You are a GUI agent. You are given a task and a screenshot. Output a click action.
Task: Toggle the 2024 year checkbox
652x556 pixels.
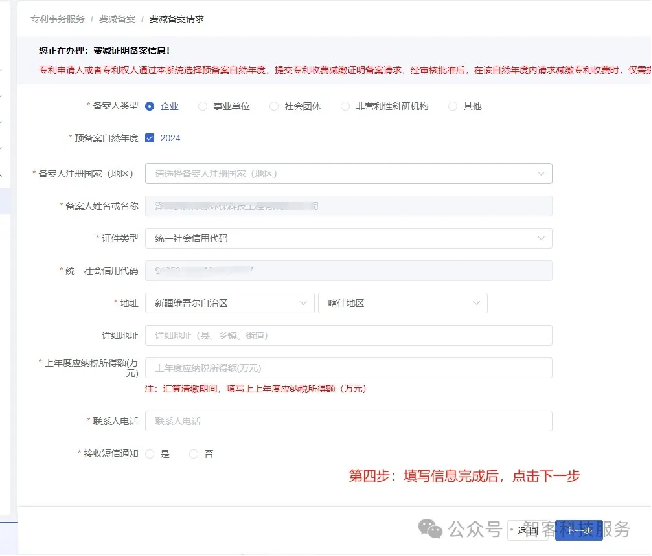pos(150,138)
